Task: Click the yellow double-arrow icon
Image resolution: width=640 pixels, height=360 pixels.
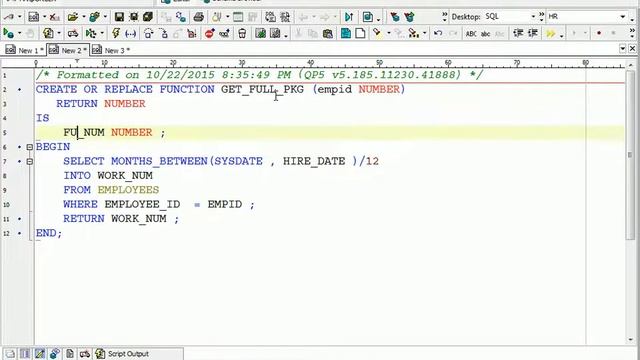Action: (x=551, y=33)
